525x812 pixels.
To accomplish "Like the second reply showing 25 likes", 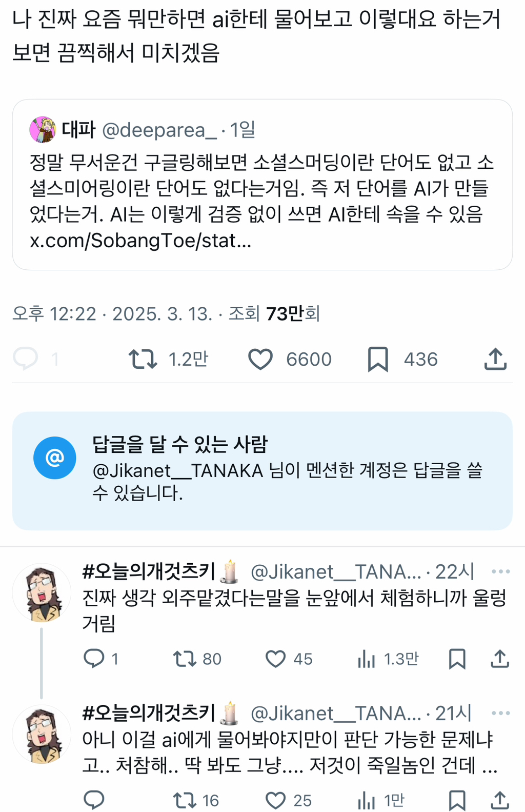I will [275, 800].
